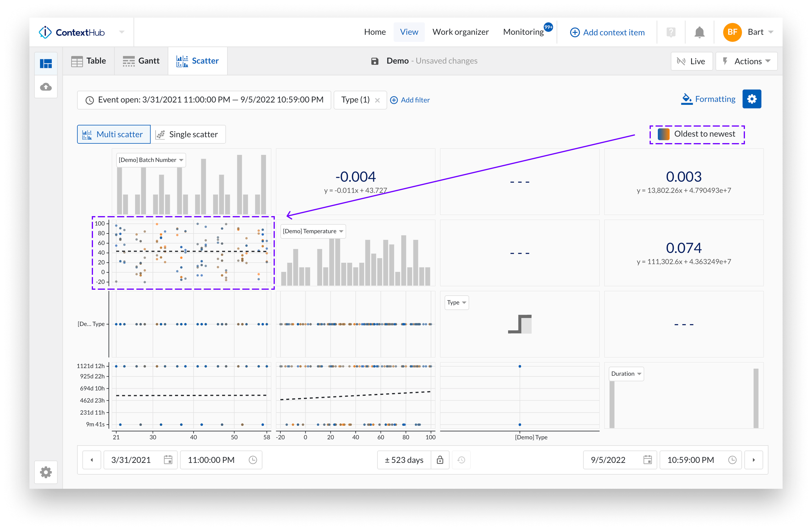Expand the Actions dropdown
This screenshot has height=530, width=812.
coord(746,61)
